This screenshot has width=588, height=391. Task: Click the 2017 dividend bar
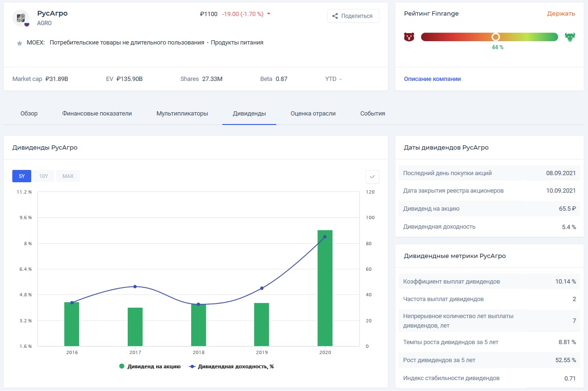(x=135, y=327)
